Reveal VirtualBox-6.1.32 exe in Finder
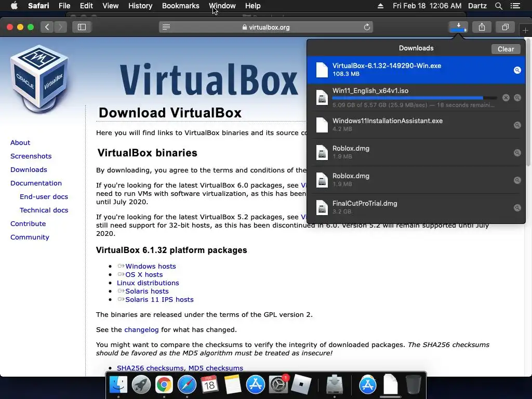Viewport: 532px width, 399px height. tap(517, 70)
